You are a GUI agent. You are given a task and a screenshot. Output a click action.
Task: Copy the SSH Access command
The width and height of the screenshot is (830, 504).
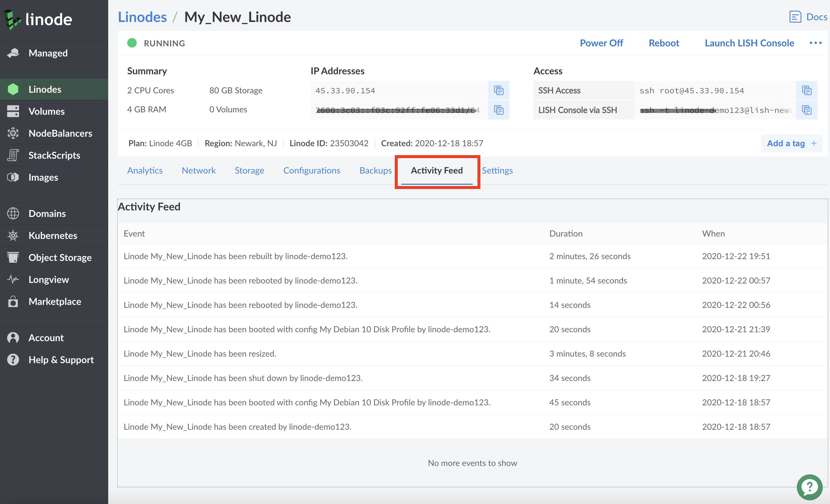coord(807,90)
